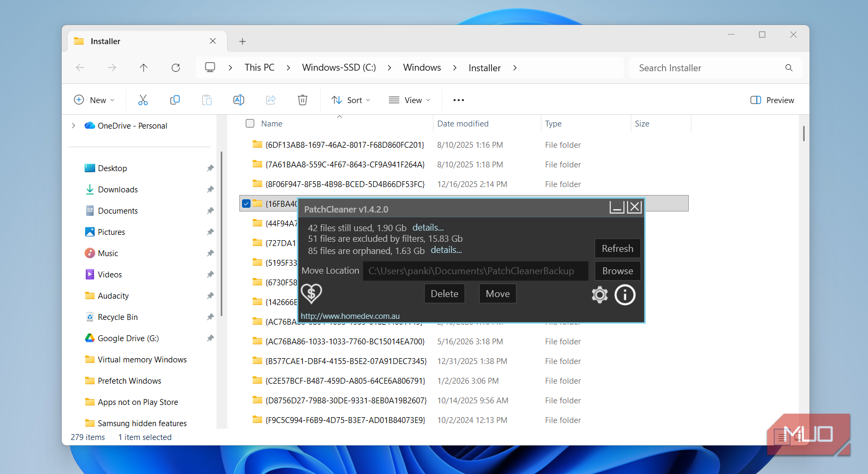The image size is (868, 474).
Task: Open Google Drive (G:) in sidebar
Action: coord(128,338)
